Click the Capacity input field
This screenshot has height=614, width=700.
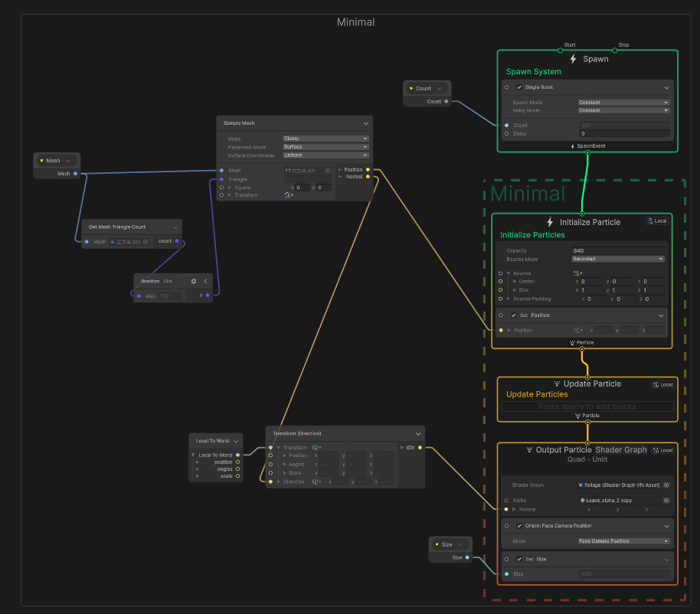pos(619,250)
